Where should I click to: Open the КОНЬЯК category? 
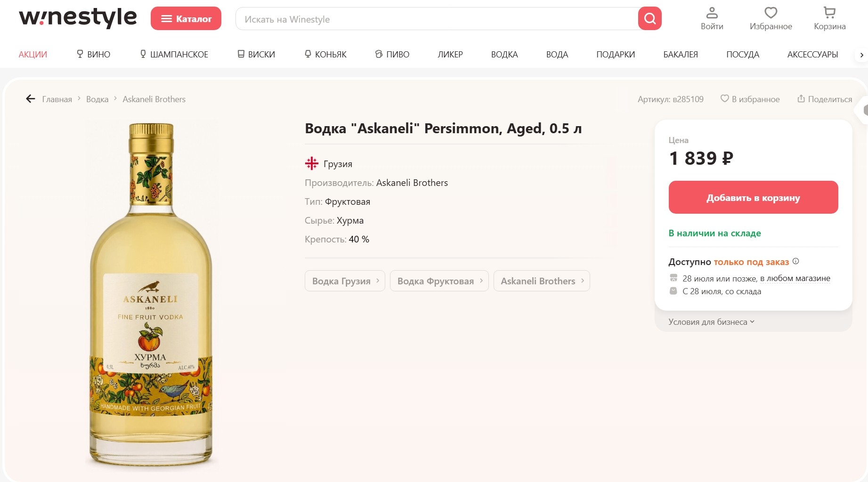tap(325, 55)
